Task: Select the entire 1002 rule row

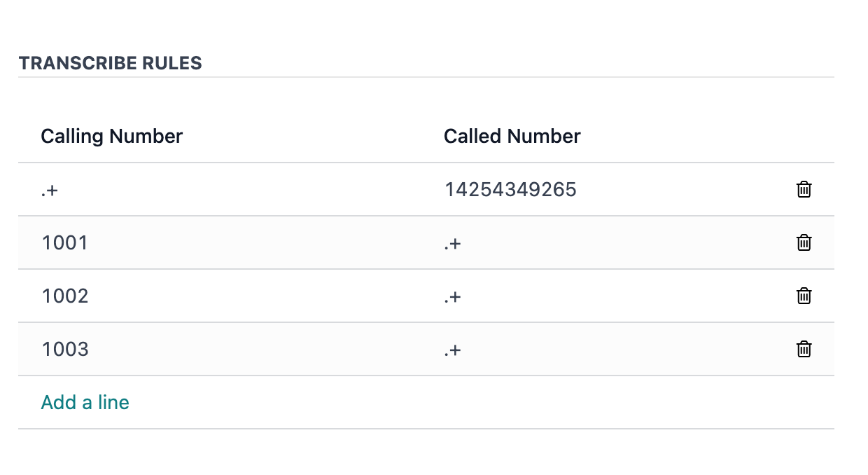Action: click(x=426, y=296)
